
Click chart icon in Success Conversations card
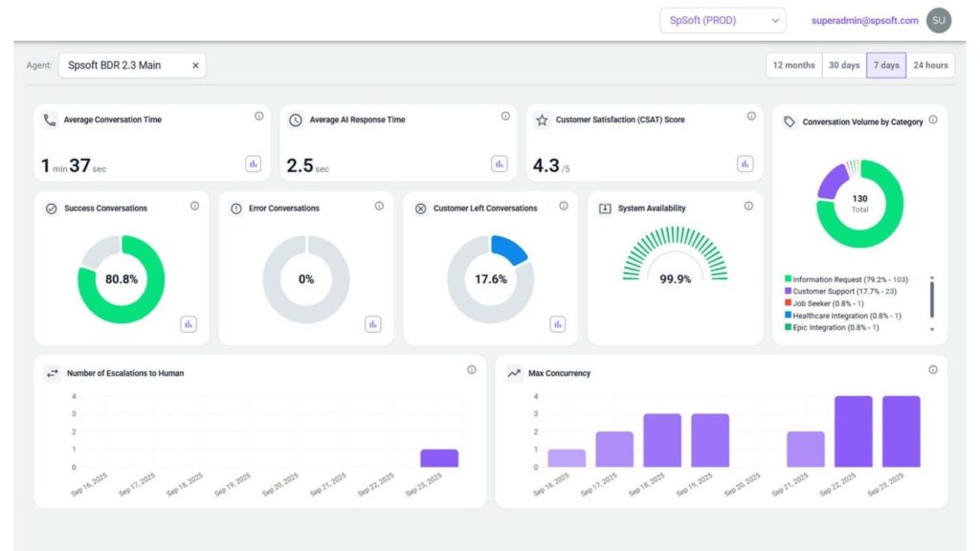tap(189, 324)
